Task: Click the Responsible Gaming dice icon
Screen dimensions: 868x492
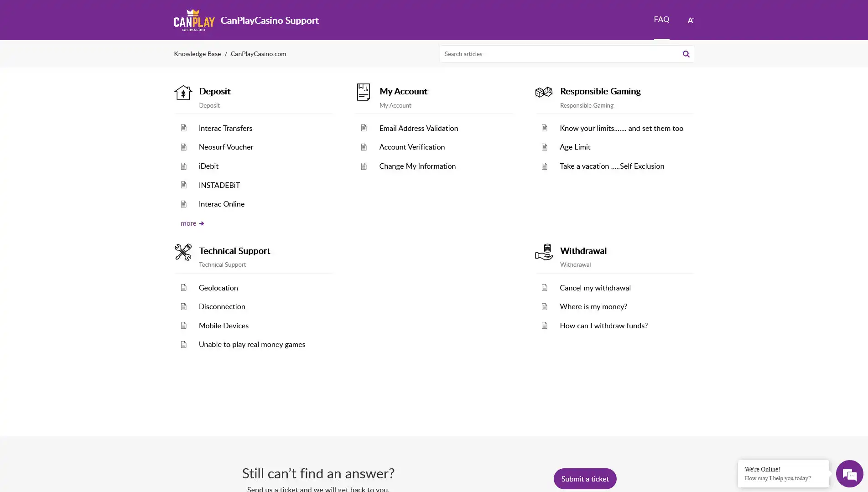Action: pos(544,92)
